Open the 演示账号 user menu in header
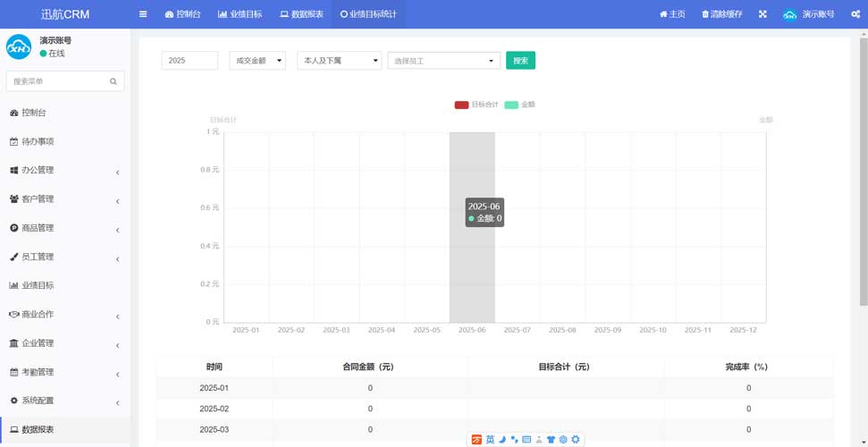Screen dimensions: 868x447 [x=809, y=14]
